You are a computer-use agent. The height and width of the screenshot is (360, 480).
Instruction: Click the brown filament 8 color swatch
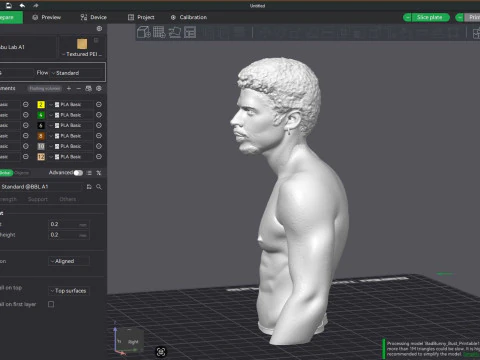pos(41,136)
